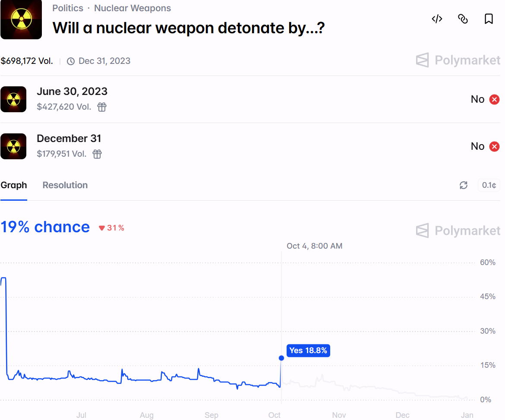Viewport: 505px width, 420px height.
Task: Copy the market link icon
Action: point(463,19)
